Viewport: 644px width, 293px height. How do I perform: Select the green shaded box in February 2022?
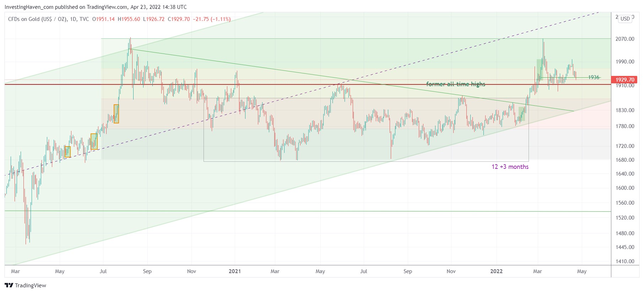[x=521, y=114]
